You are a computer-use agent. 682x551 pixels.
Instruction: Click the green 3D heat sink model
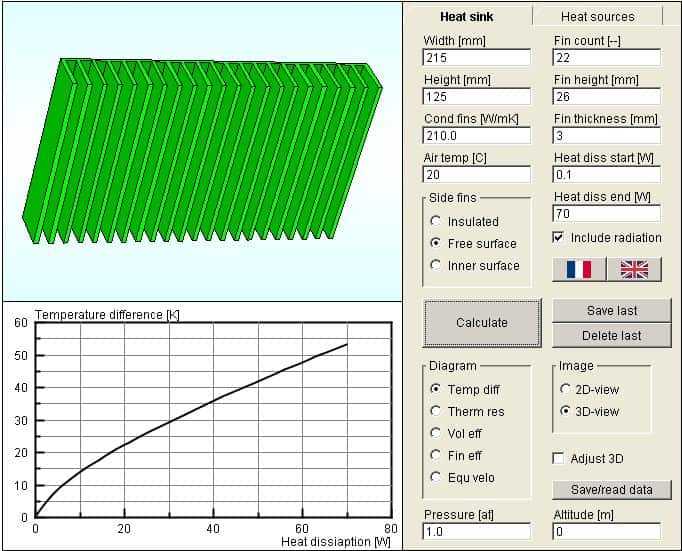202,151
